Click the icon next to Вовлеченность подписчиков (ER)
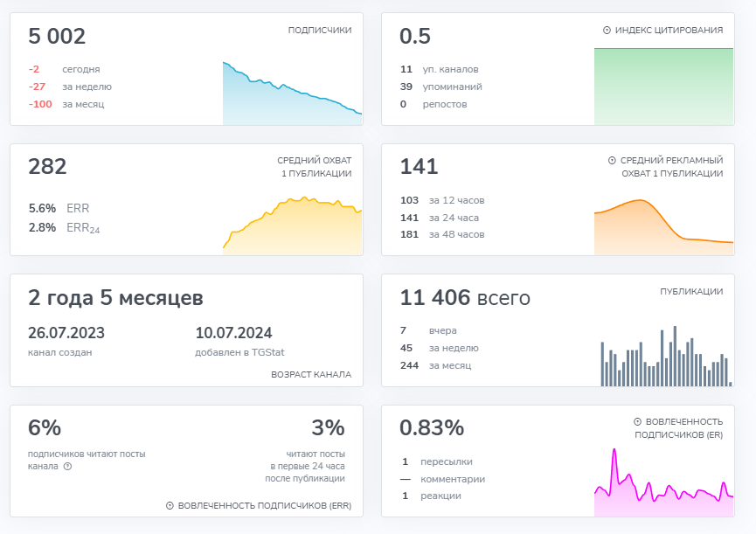This screenshot has height=534, width=756. 637,421
